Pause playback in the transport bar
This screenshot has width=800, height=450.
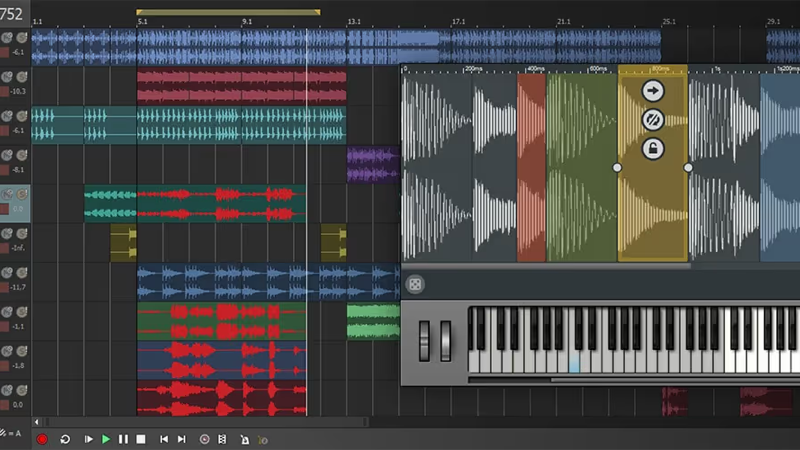(x=123, y=439)
